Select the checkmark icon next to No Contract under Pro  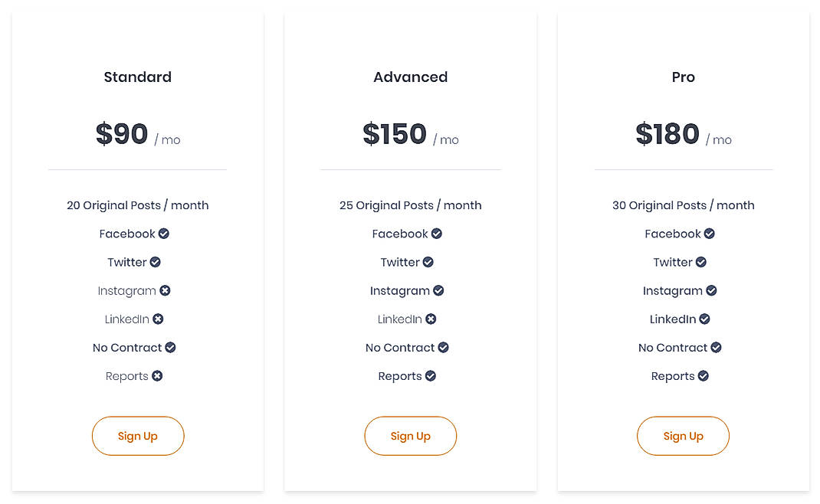coord(717,347)
